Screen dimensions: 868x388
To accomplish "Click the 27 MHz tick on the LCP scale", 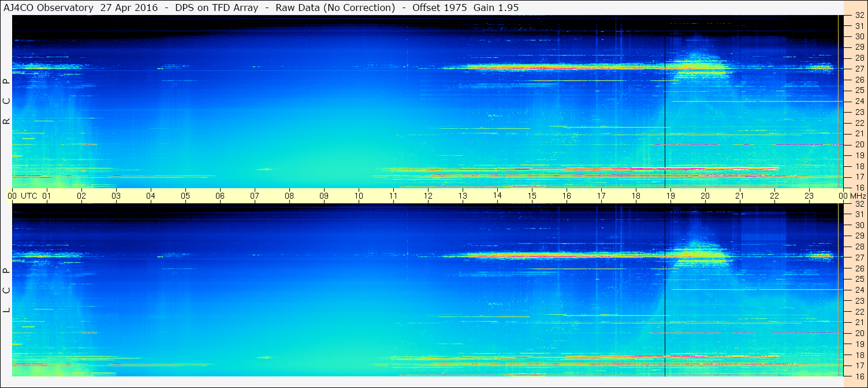I will coord(859,258).
